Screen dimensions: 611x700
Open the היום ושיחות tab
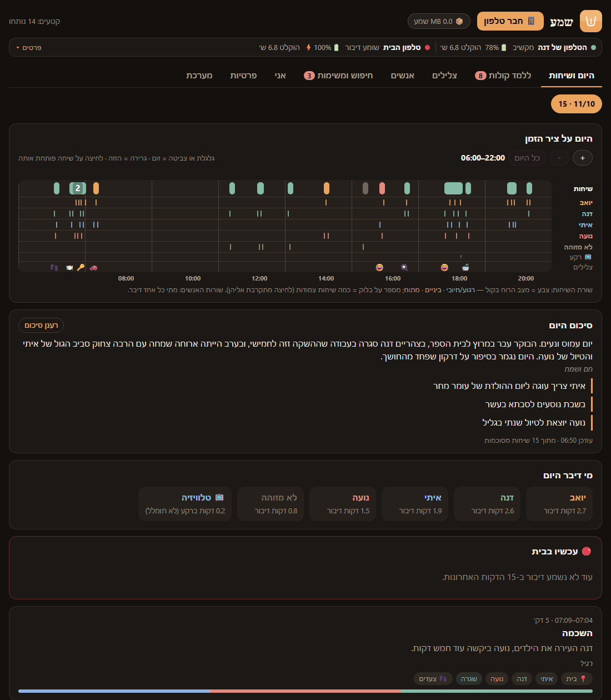coord(572,75)
